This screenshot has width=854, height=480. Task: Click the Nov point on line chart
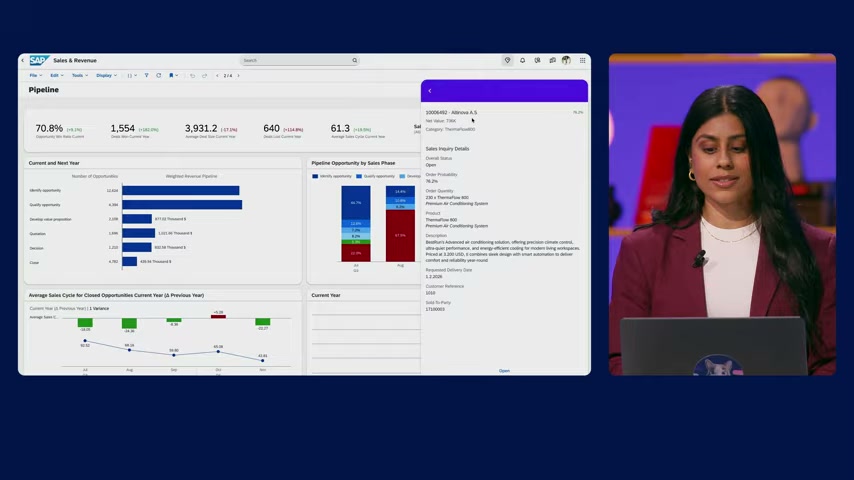pyautogui.click(x=263, y=361)
